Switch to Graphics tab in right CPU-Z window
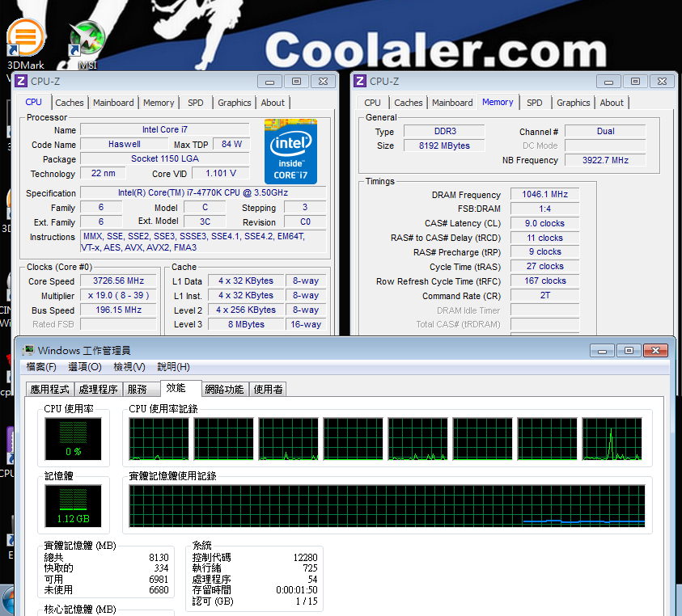The image size is (682, 616). (573, 103)
